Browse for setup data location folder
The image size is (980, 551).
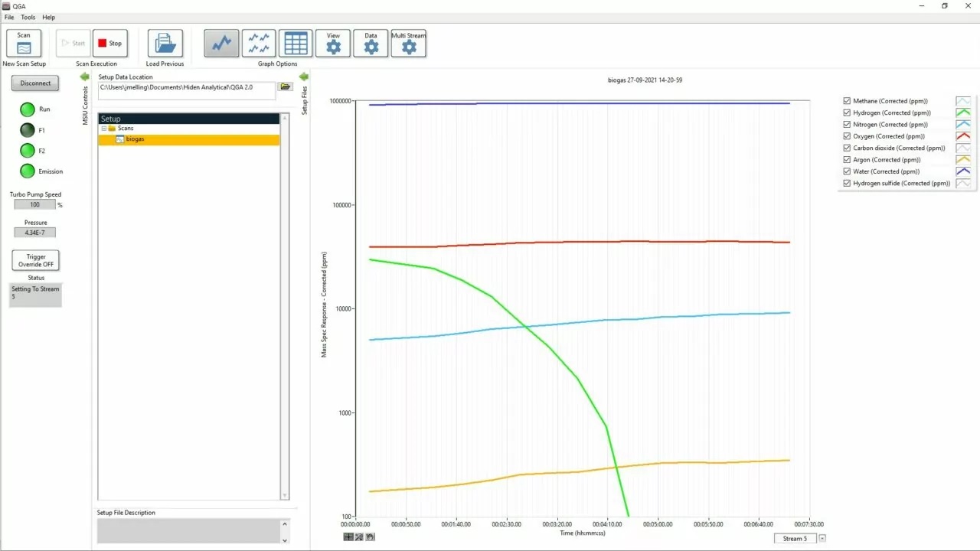(x=286, y=87)
